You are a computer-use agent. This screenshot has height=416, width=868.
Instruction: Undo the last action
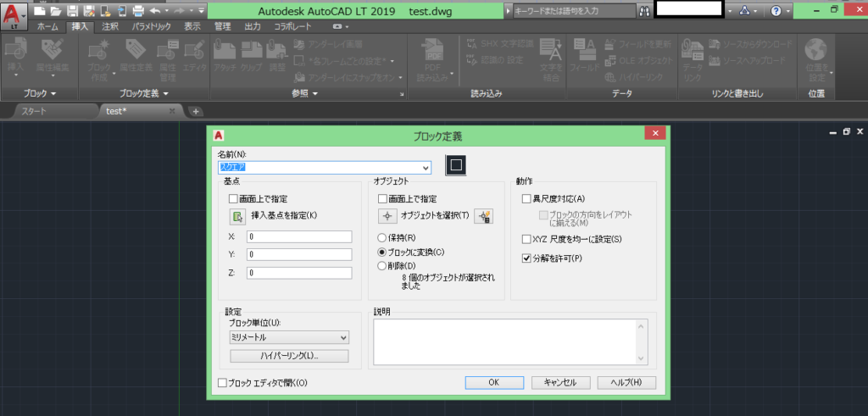coord(156,10)
